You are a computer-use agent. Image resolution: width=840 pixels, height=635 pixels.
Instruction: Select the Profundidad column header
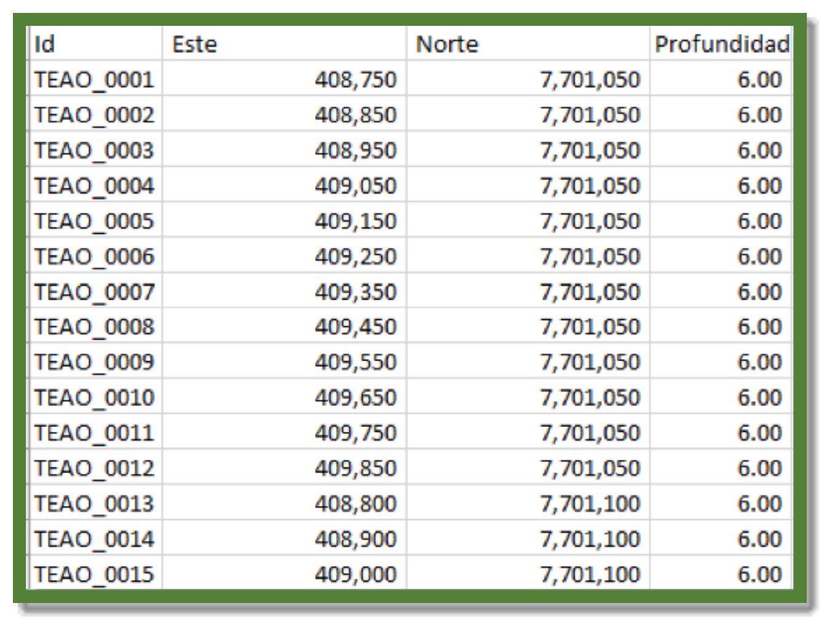point(721,44)
